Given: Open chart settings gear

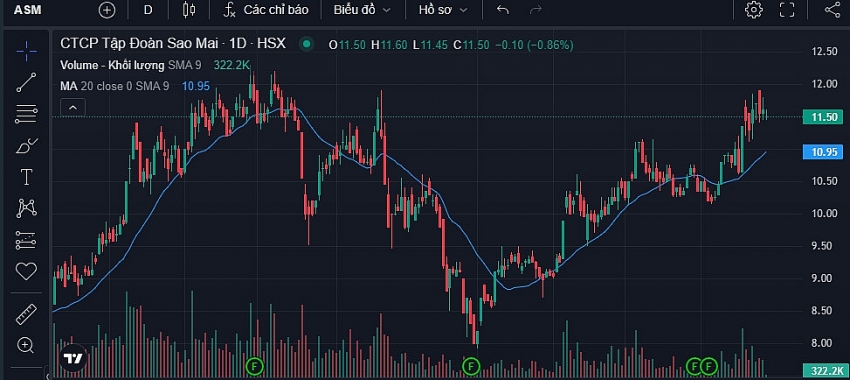Looking at the screenshot, I should tap(754, 9).
